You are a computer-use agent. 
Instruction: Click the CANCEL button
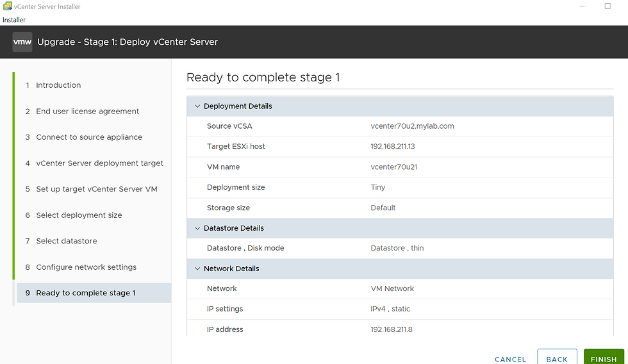[x=510, y=360]
